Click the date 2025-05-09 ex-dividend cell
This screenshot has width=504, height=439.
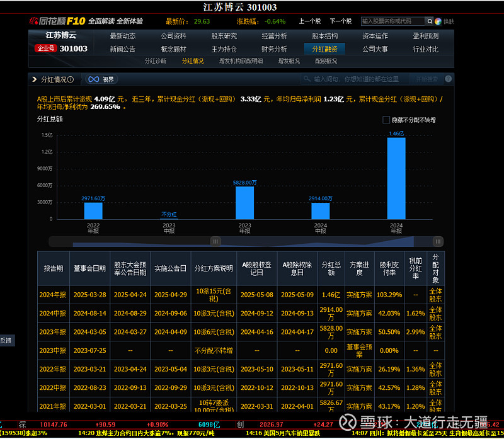[x=297, y=295]
